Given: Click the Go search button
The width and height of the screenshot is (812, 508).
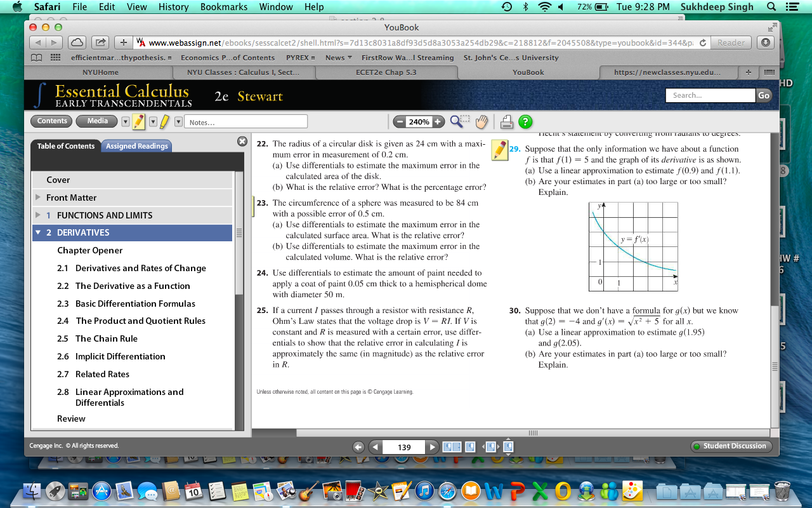Looking at the screenshot, I should point(764,95).
